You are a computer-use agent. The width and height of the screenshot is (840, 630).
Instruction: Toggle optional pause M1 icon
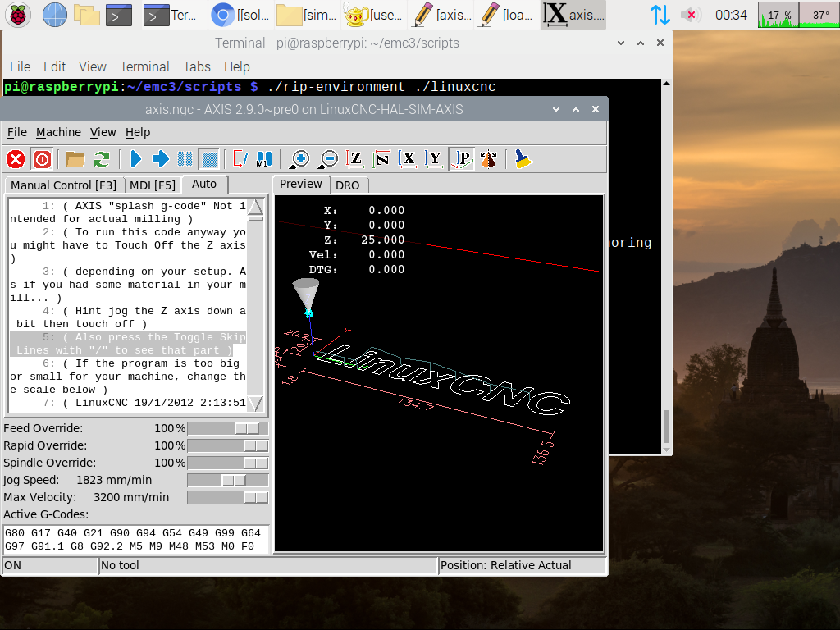click(x=264, y=159)
